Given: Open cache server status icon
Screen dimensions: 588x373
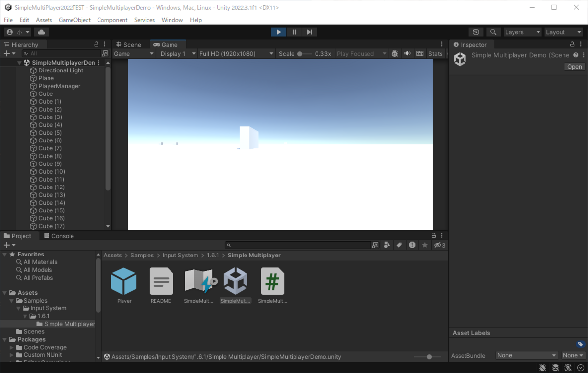Looking at the screenshot, I should 556,368.
